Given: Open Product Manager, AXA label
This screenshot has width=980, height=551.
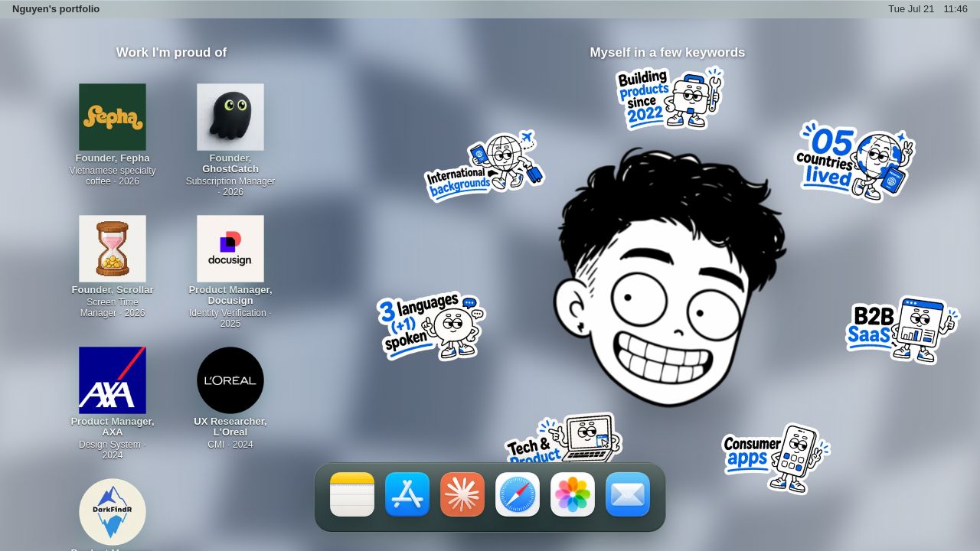Looking at the screenshot, I should click(113, 427).
